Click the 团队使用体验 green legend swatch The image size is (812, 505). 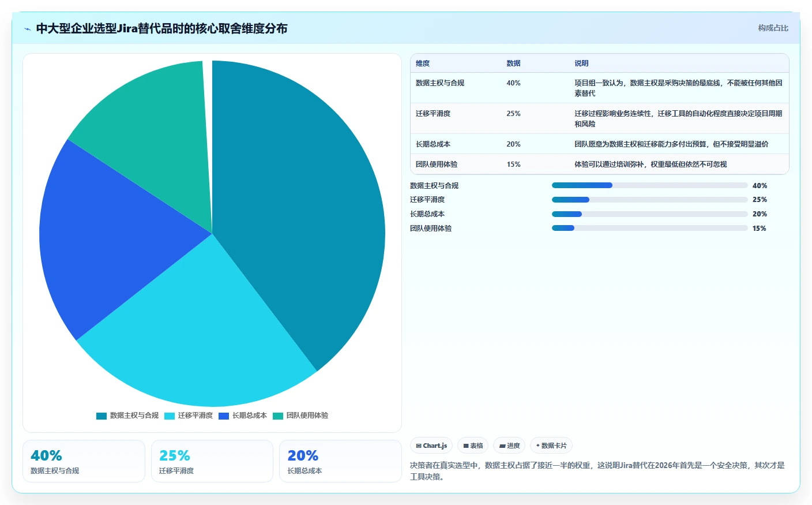(x=278, y=416)
